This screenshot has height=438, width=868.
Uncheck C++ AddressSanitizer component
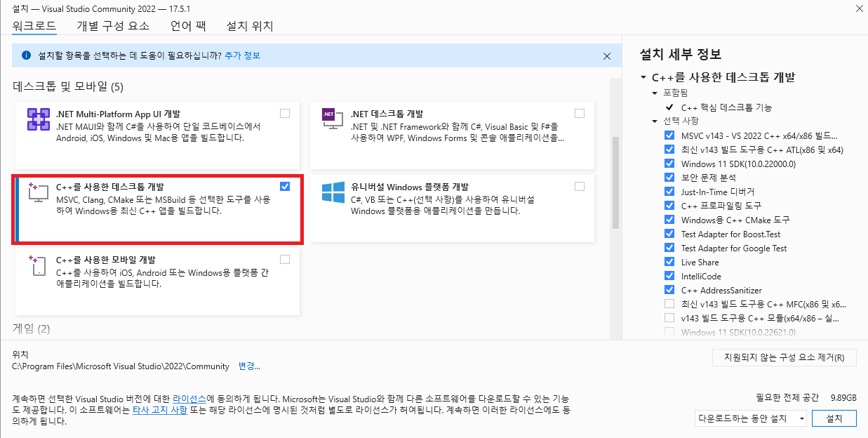(x=669, y=290)
